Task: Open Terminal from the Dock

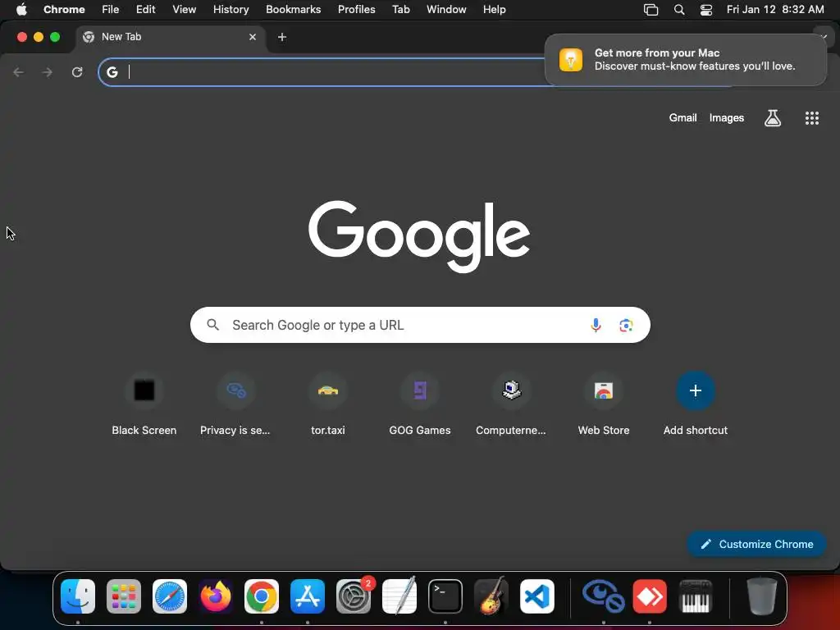Action: tap(445, 596)
